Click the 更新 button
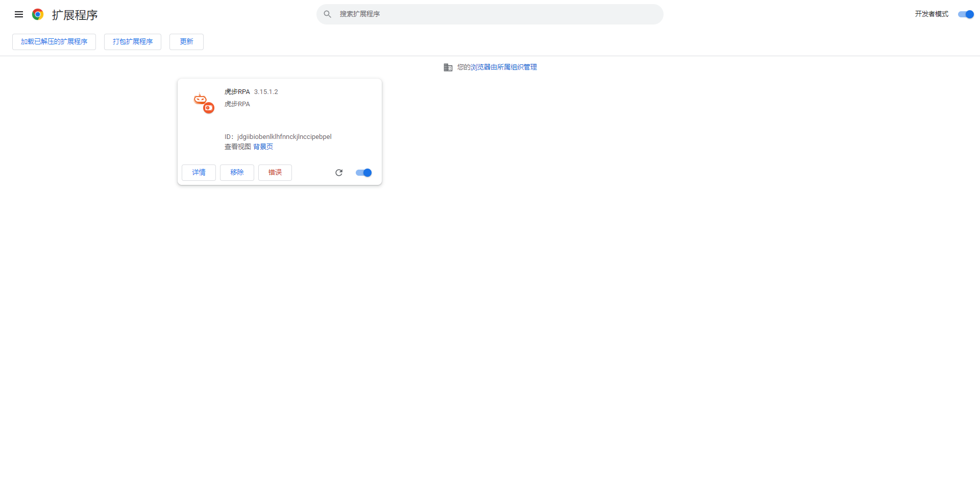This screenshot has height=495, width=980. (186, 42)
